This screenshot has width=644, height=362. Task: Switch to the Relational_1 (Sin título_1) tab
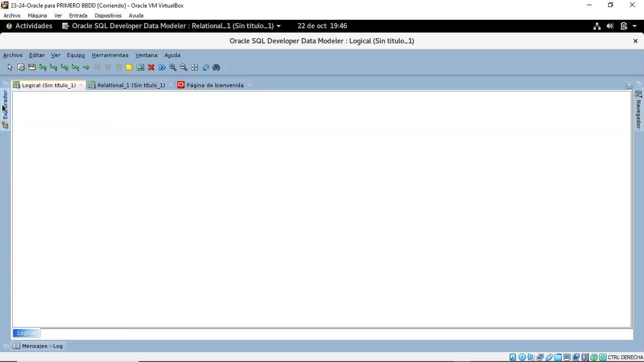[131, 85]
